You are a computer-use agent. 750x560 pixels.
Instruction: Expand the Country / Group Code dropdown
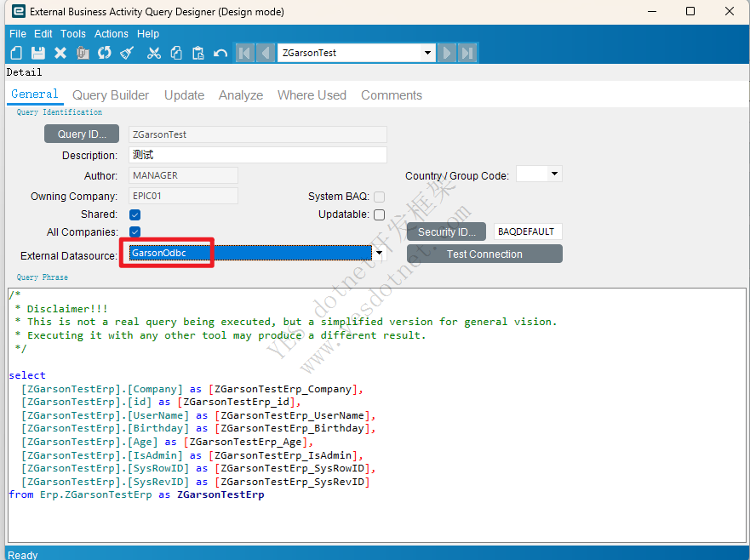555,174
